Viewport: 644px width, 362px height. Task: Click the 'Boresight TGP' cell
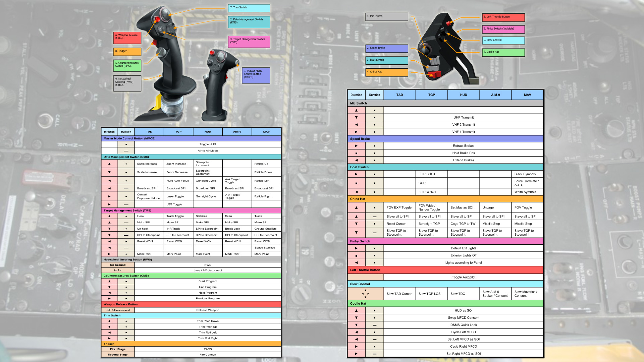[431, 224]
